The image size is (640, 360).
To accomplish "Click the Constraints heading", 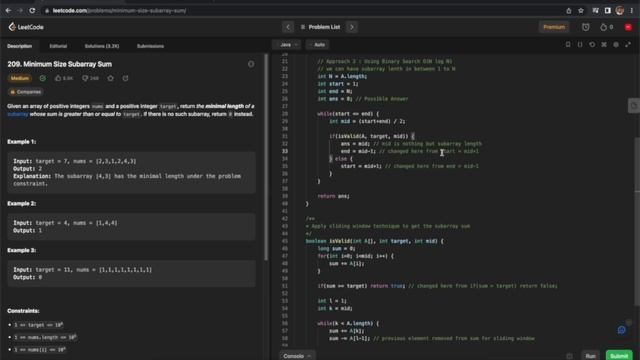I will [23, 311].
